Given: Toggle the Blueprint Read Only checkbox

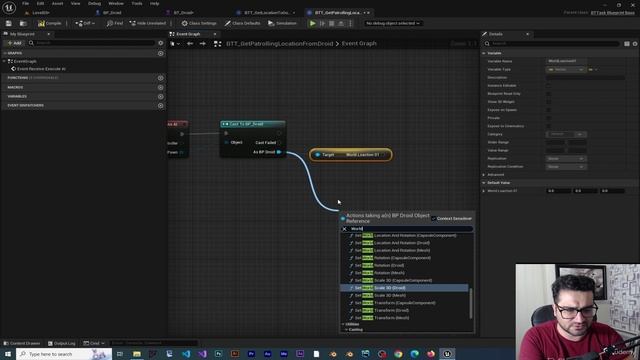Looking at the screenshot, I should 549,94.
